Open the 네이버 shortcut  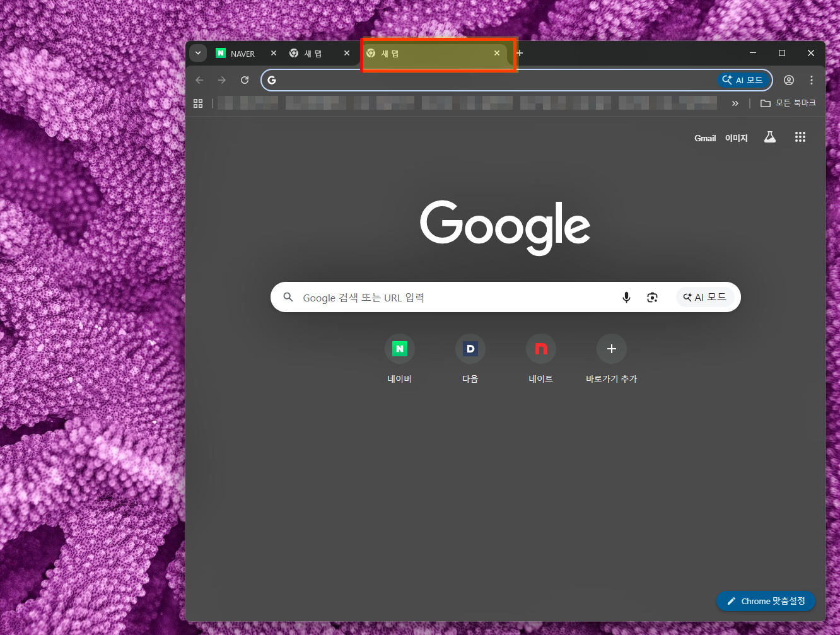coord(400,358)
